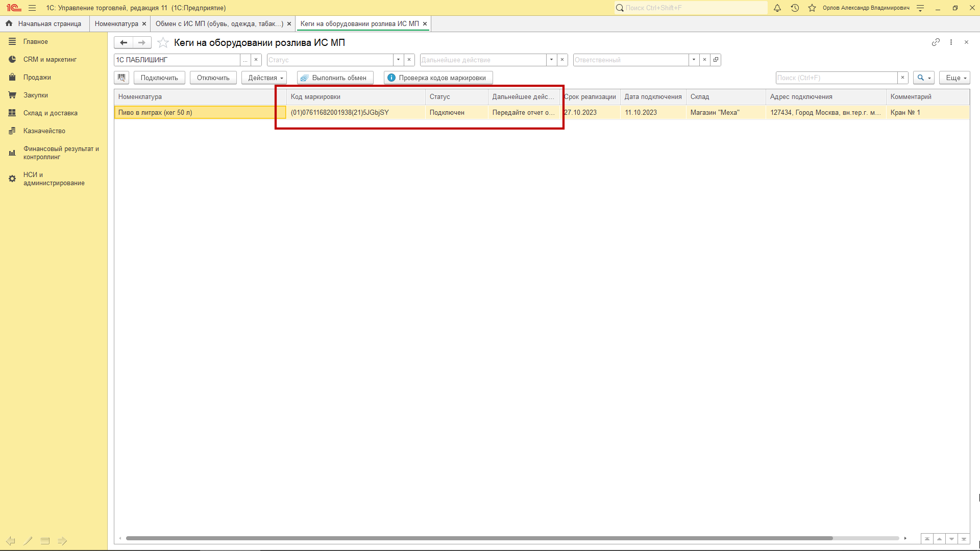The width and height of the screenshot is (980, 551).
Task: Select the marking code cell (01)07611682001938
Action: (x=356, y=113)
